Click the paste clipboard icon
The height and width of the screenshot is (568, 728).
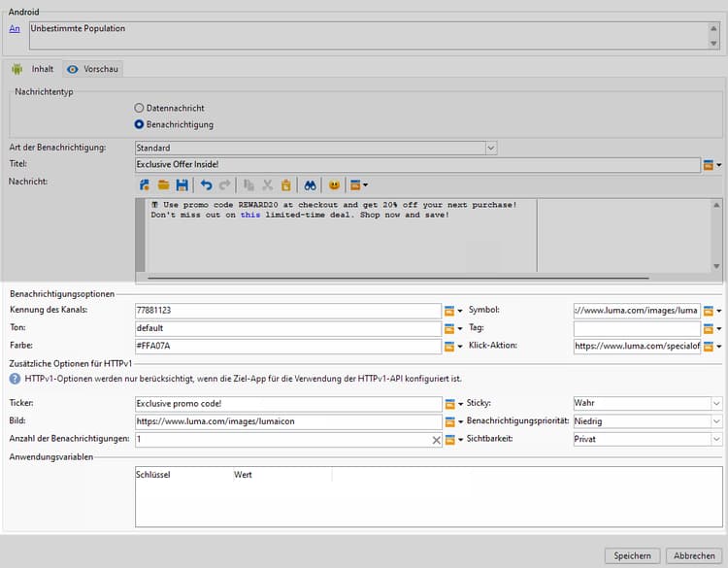click(286, 184)
